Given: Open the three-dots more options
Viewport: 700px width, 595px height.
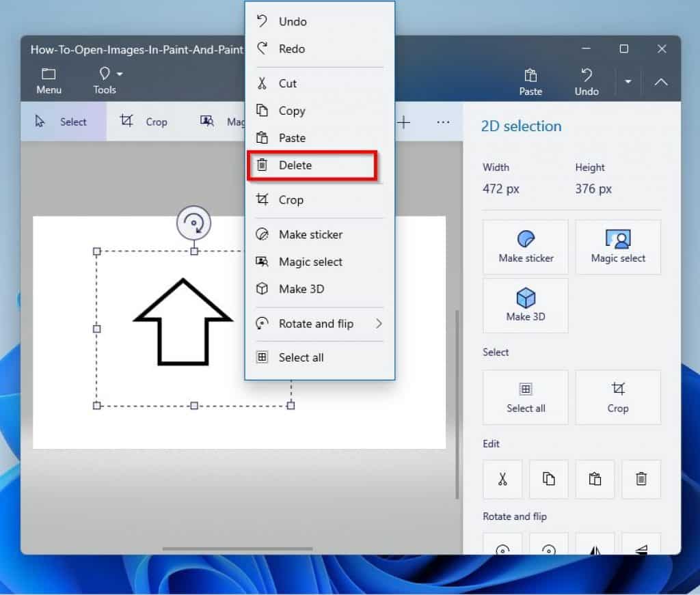Looking at the screenshot, I should point(443,122).
